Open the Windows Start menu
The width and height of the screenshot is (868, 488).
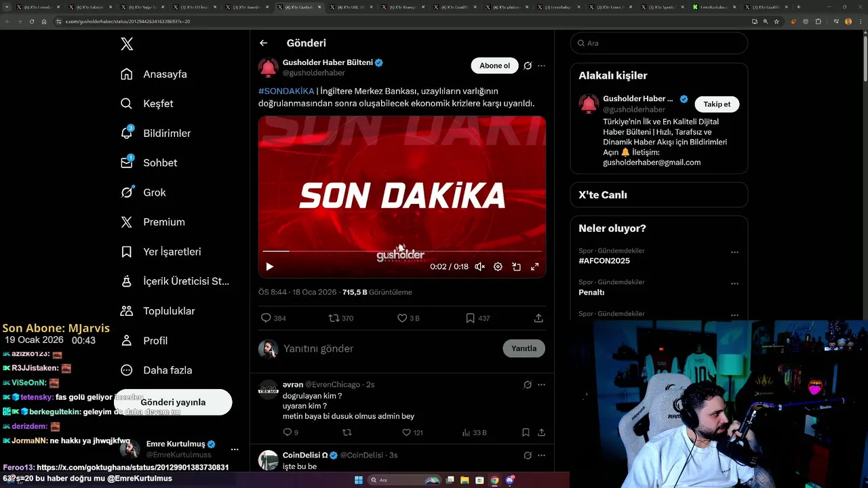click(x=359, y=480)
